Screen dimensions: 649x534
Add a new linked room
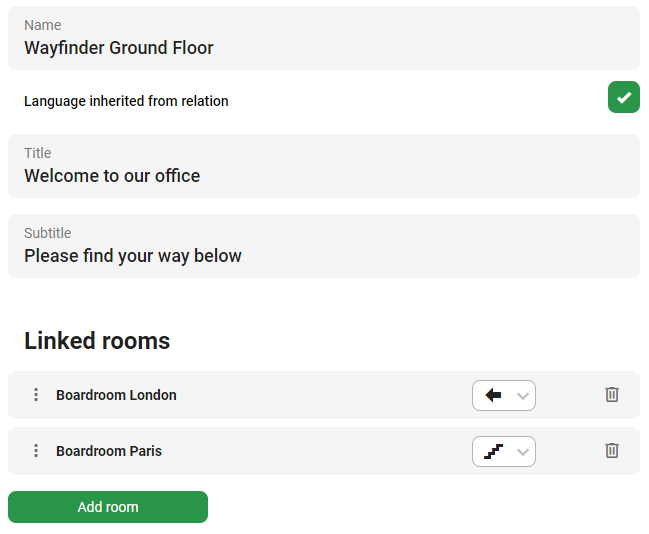point(108,507)
